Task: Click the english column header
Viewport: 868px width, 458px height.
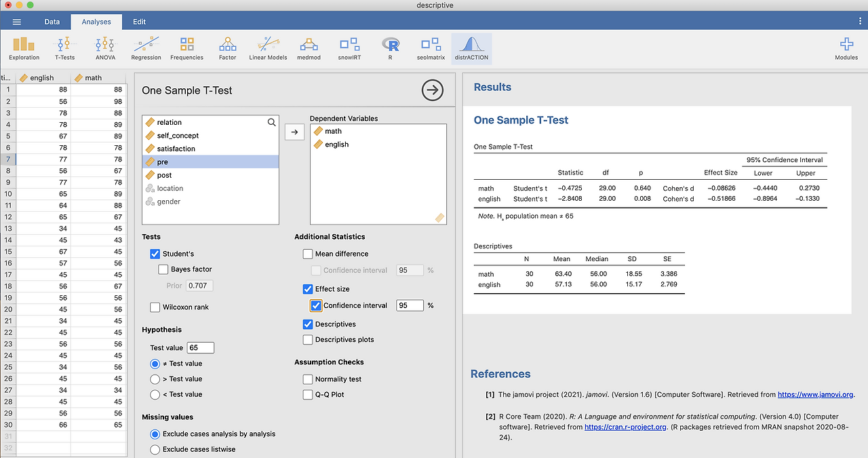Action: coord(43,77)
